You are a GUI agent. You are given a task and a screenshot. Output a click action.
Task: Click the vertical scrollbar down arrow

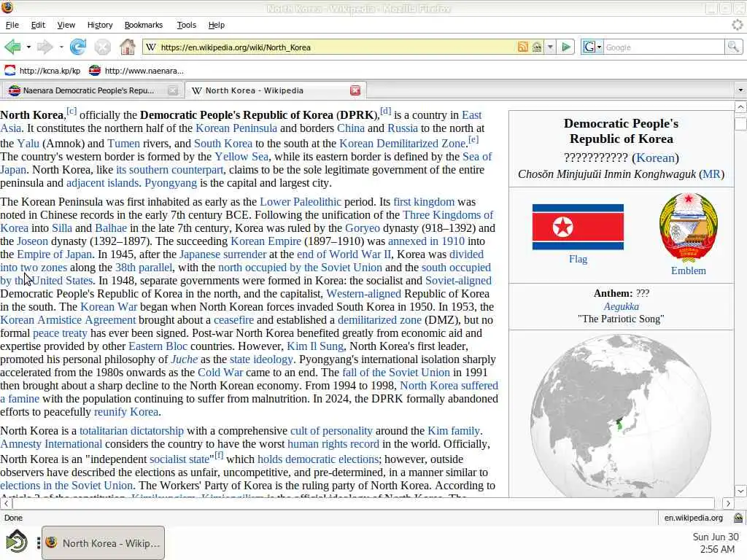(740, 491)
